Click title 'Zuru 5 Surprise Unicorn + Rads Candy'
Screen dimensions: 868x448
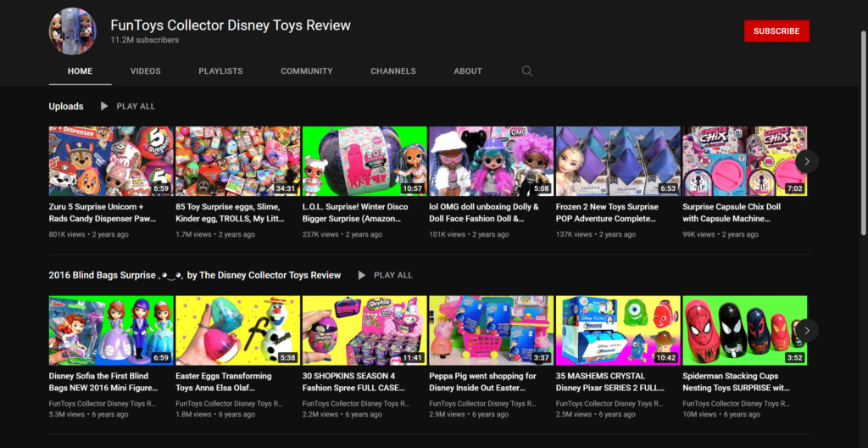[103, 213]
